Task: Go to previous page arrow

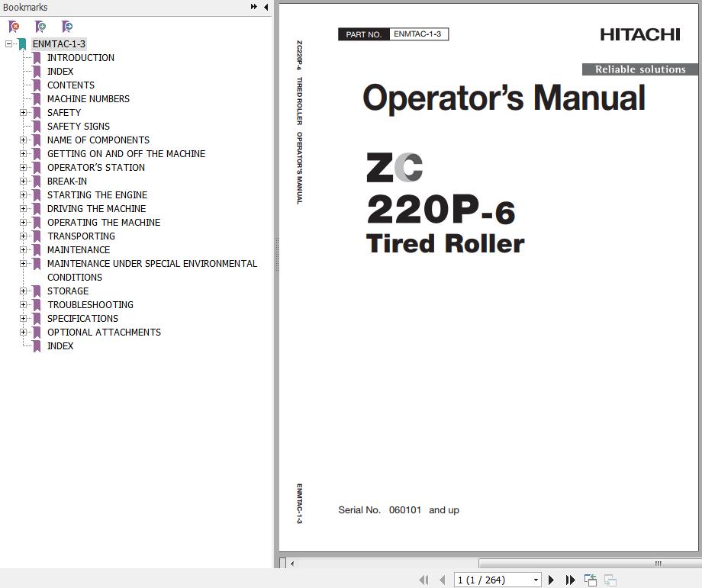Action: coord(443,580)
